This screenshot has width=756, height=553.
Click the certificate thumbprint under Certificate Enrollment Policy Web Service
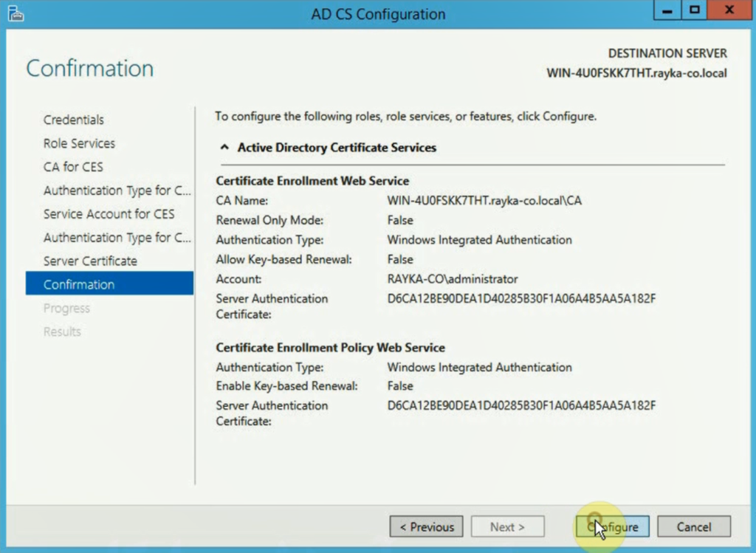coord(521,406)
